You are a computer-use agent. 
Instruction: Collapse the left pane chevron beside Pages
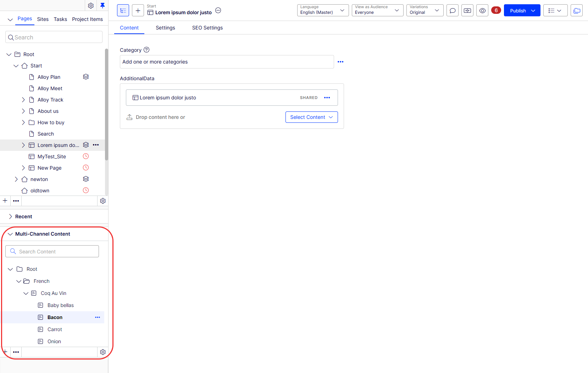coord(10,20)
